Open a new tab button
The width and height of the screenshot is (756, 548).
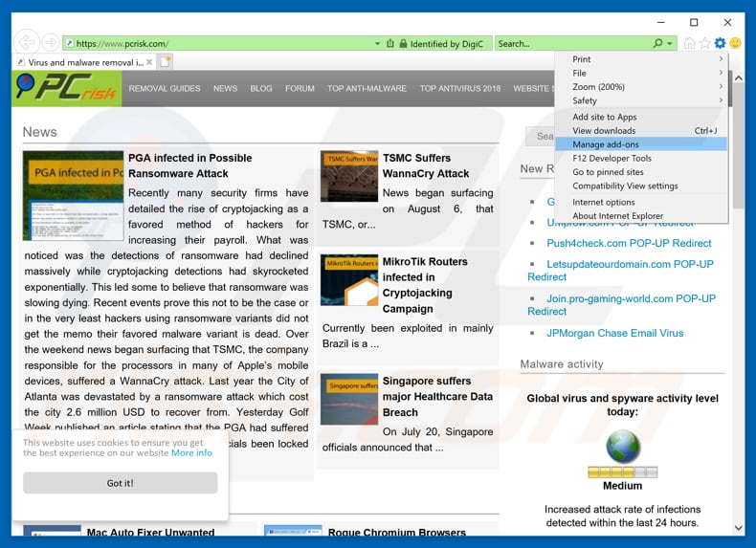tap(166, 62)
